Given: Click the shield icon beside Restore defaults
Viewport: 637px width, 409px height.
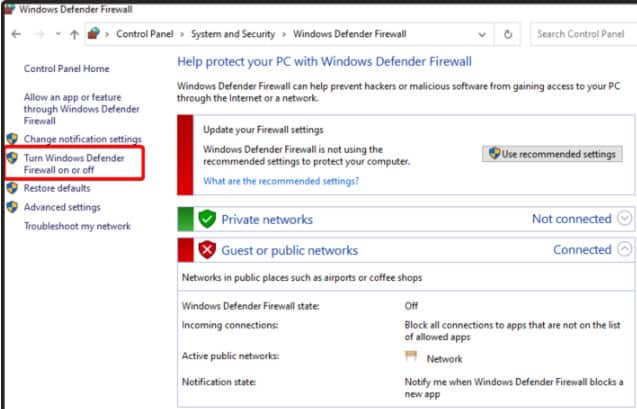Looking at the screenshot, I should [12, 188].
